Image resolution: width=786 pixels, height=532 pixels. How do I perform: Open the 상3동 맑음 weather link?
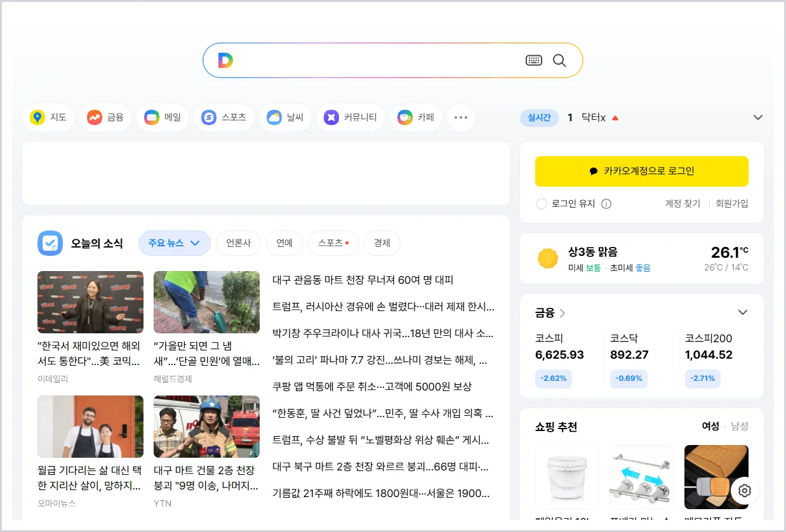pos(593,252)
